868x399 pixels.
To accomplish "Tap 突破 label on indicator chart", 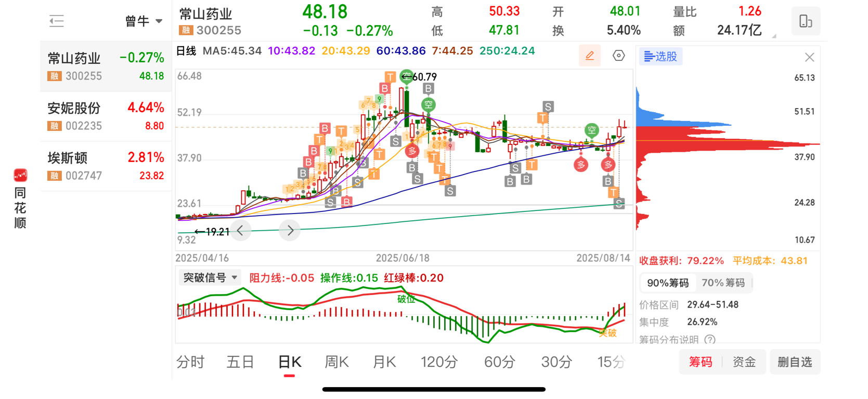I will point(607,333).
